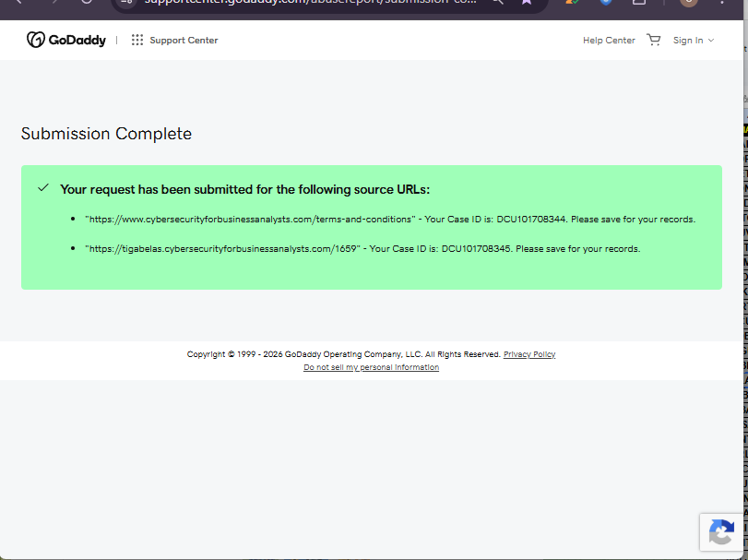Open the shopping cart icon
The height and width of the screenshot is (560, 748).
(x=654, y=40)
